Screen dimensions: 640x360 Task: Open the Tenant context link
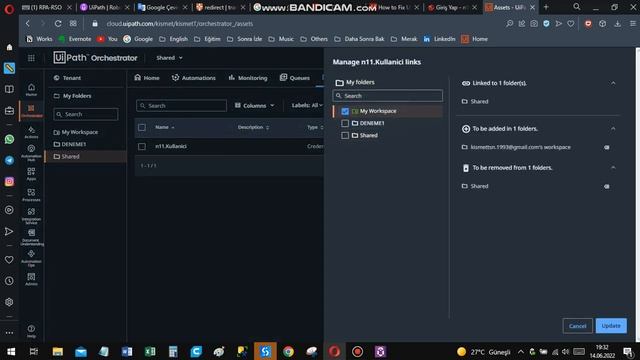click(68, 78)
